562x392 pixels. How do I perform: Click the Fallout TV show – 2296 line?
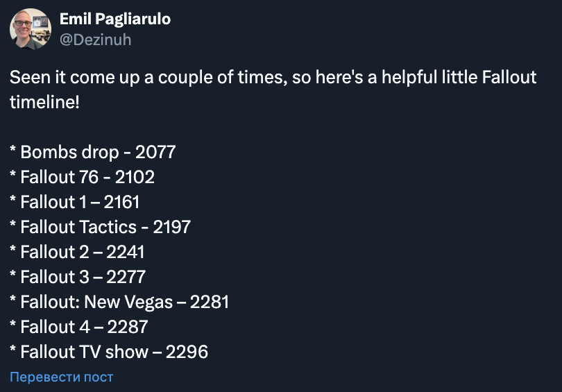[x=109, y=352]
